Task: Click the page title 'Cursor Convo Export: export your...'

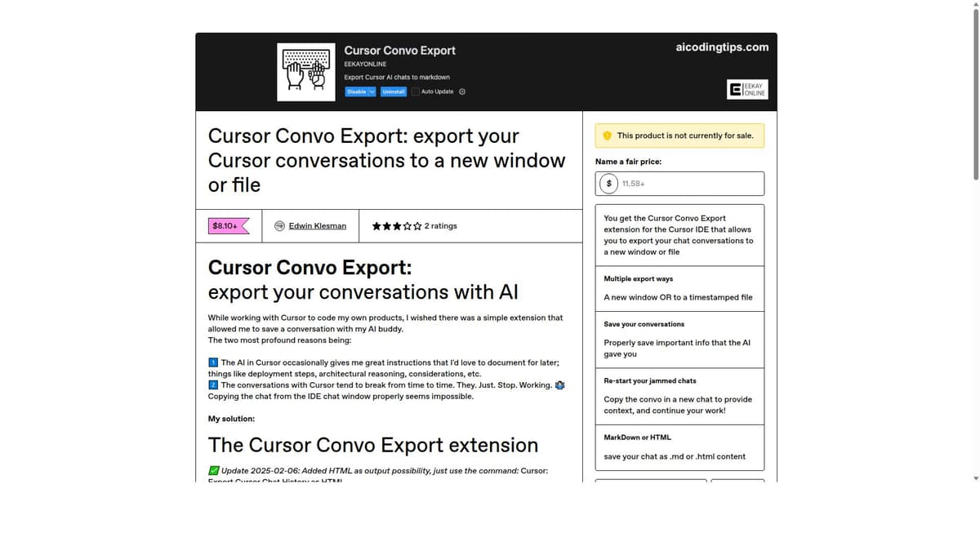Action: 386,160
